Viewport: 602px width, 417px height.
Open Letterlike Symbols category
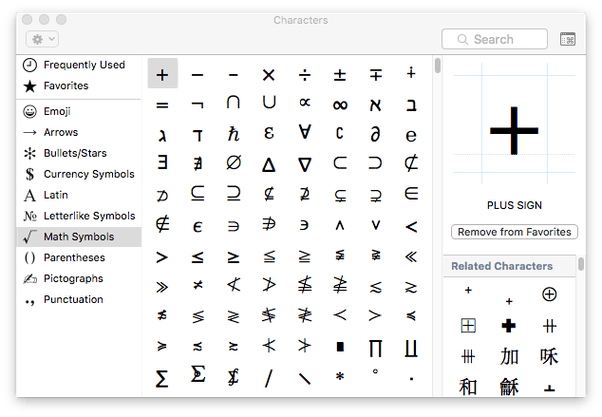pos(78,216)
